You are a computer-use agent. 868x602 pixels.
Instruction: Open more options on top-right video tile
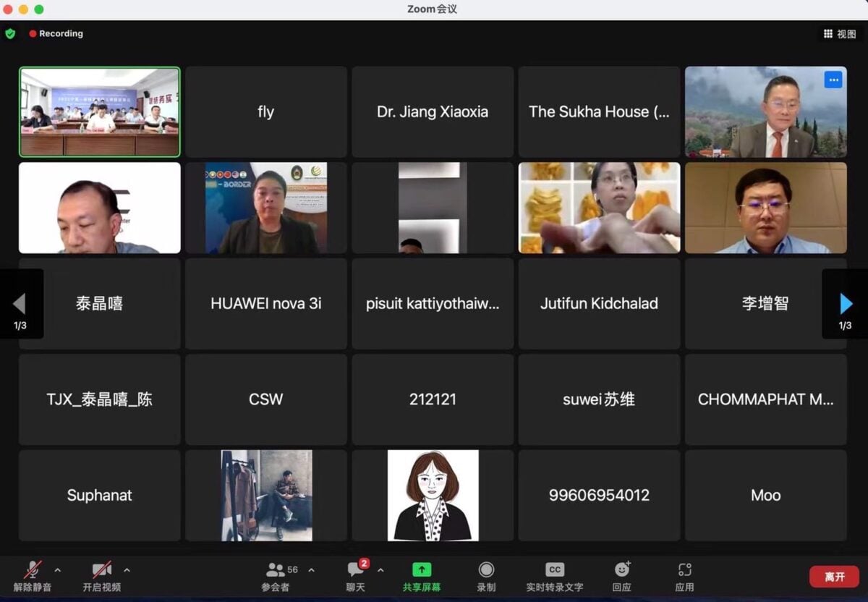(x=833, y=80)
